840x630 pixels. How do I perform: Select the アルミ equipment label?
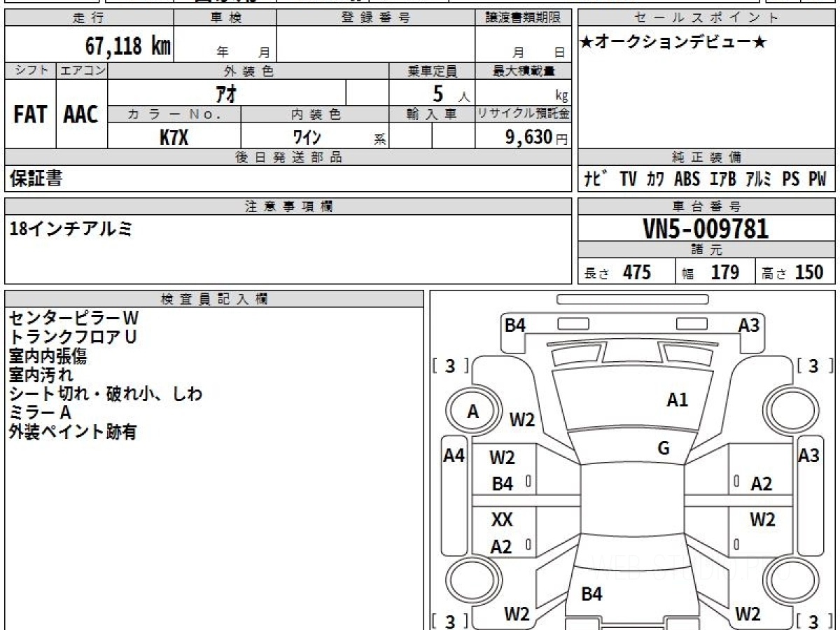(759, 179)
